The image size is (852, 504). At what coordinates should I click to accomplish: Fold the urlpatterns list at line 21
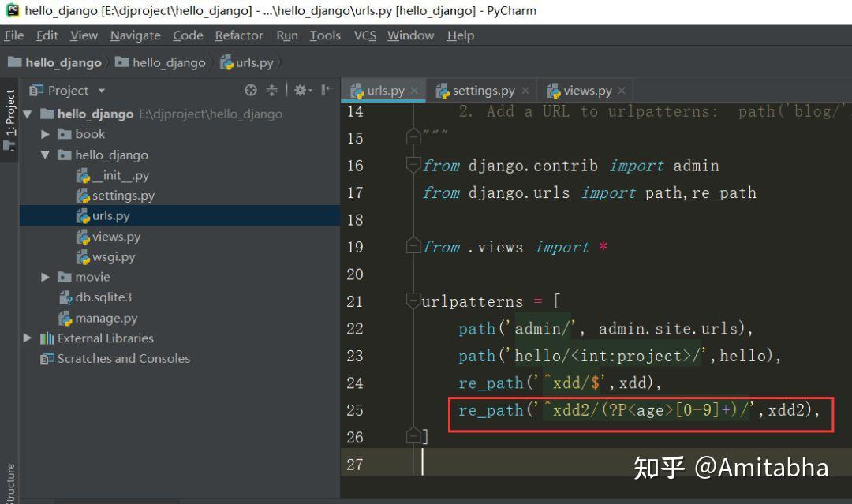point(413,299)
